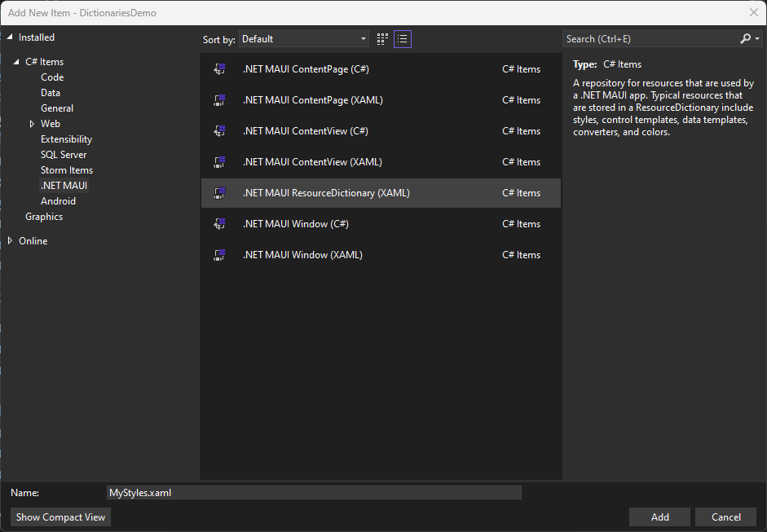This screenshot has height=532, width=767.
Task: Collapse the Installed tree node
Action: (x=9, y=37)
